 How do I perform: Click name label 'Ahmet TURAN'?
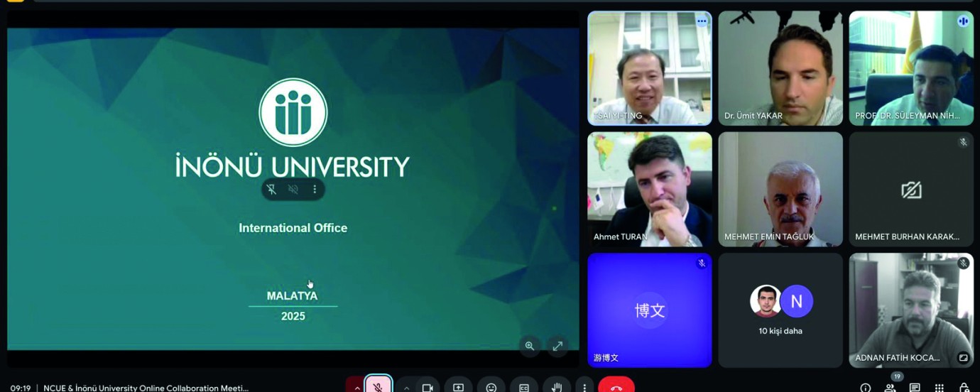[620, 236]
